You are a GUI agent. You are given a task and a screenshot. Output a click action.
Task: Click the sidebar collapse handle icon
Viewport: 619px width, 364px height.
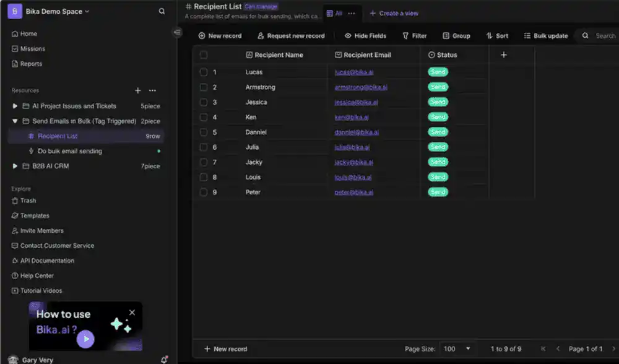178,32
